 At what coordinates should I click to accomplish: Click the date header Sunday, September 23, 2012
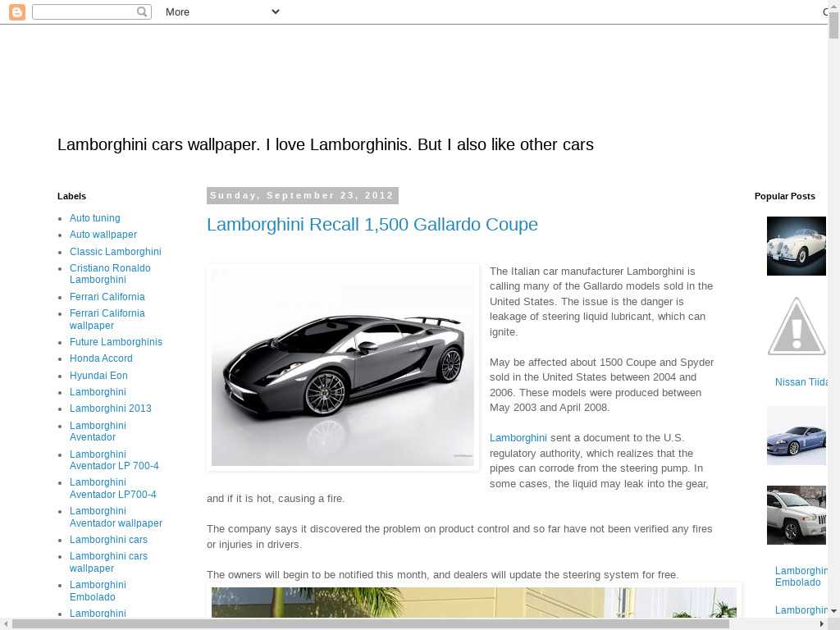(x=302, y=195)
